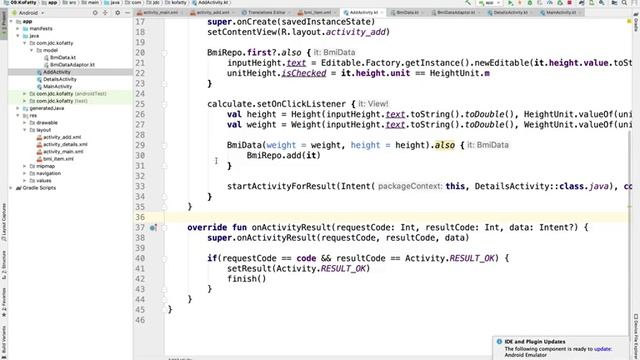The height and width of the screenshot is (360, 640).
Task: Click the collapse-all icon in Project panel header
Action: 105,13
